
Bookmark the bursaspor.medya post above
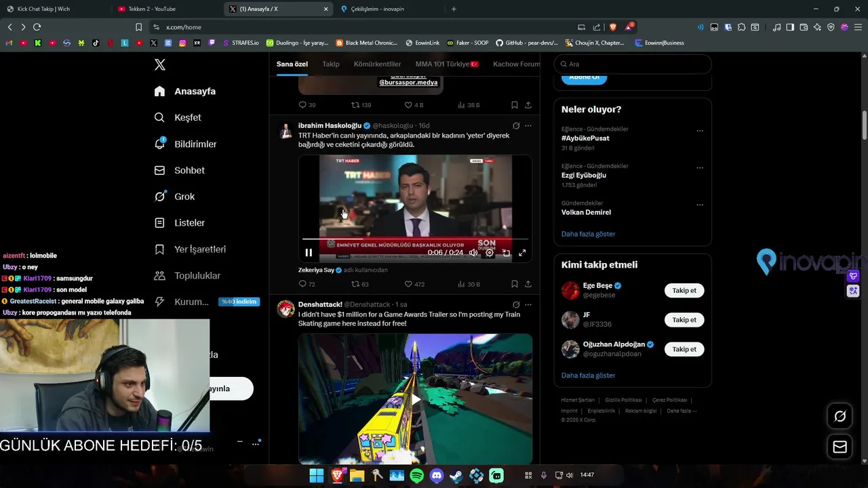[514, 105]
